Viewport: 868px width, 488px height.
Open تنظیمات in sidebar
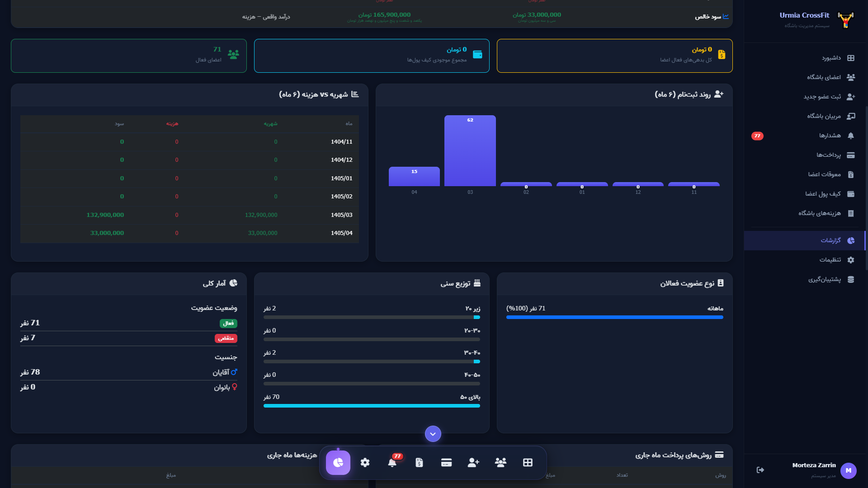[x=805, y=260]
